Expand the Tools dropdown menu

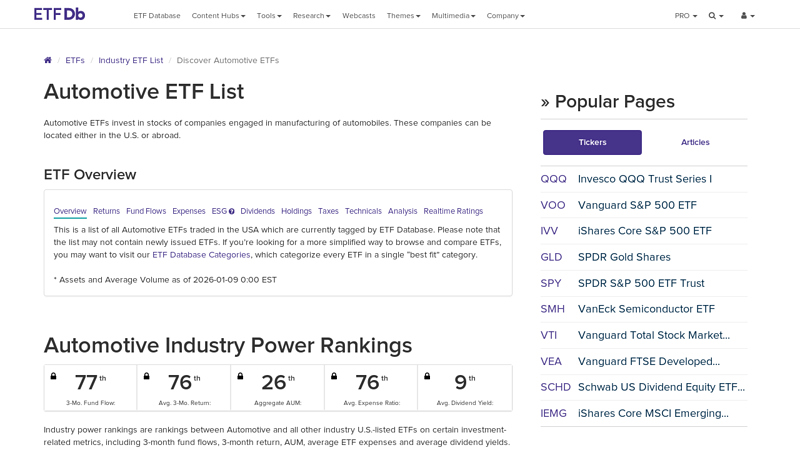(x=269, y=16)
